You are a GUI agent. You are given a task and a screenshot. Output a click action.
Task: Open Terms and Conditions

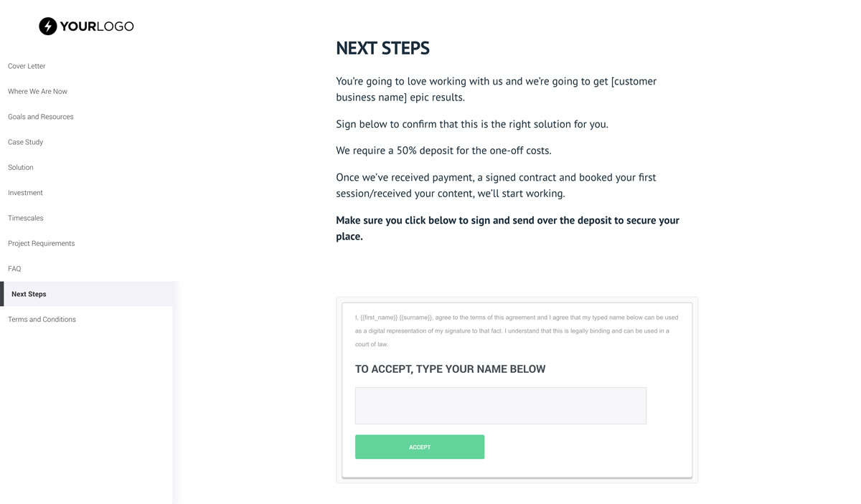click(42, 319)
